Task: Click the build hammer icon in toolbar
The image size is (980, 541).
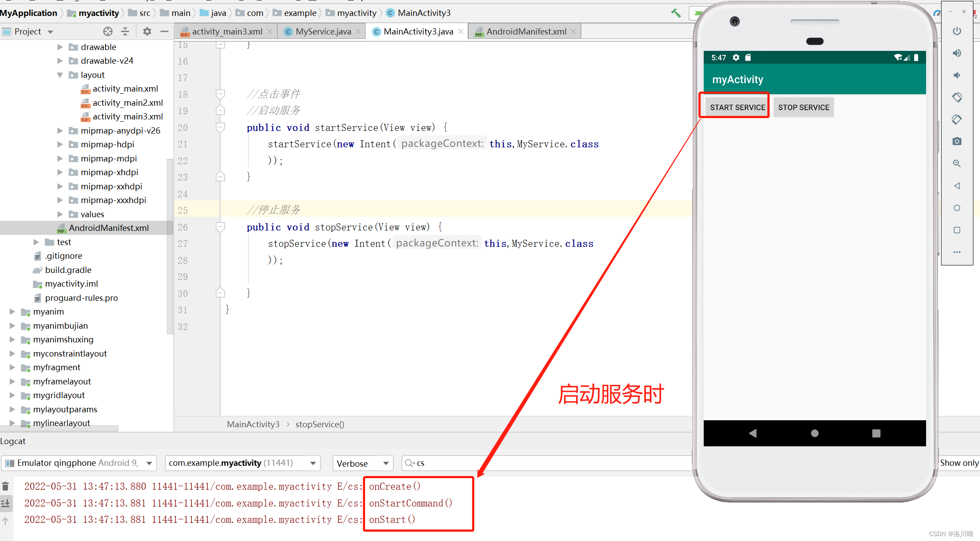Action: (676, 13)
